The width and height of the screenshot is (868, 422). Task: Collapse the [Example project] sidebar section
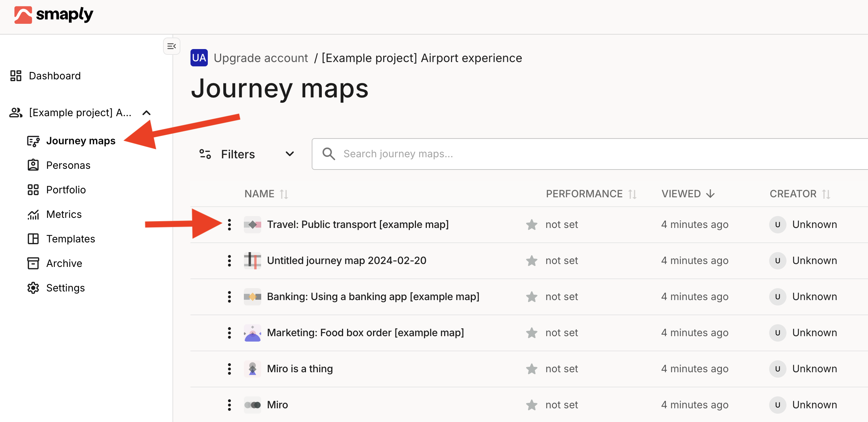click(x=146, y=113)
